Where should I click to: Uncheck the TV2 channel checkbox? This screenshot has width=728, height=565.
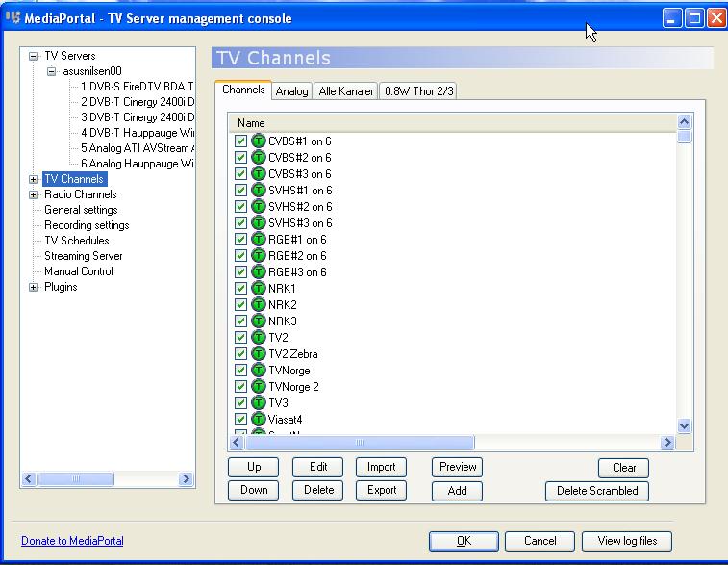[x=240, y=337]
